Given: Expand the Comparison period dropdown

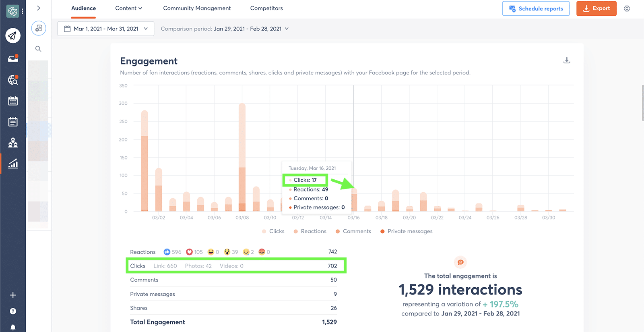Looking at the screenshot, I should pos(225,29).
